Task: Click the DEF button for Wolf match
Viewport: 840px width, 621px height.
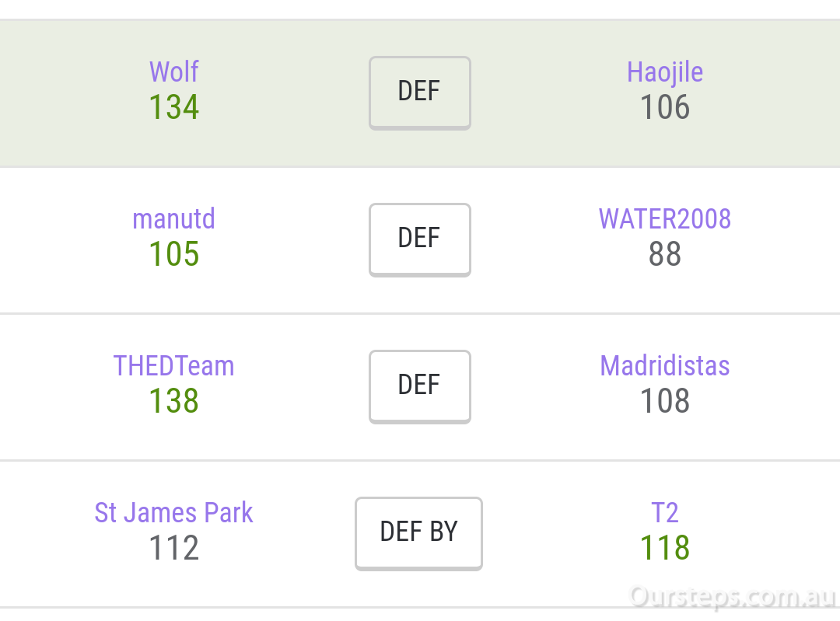Action: 419,92
